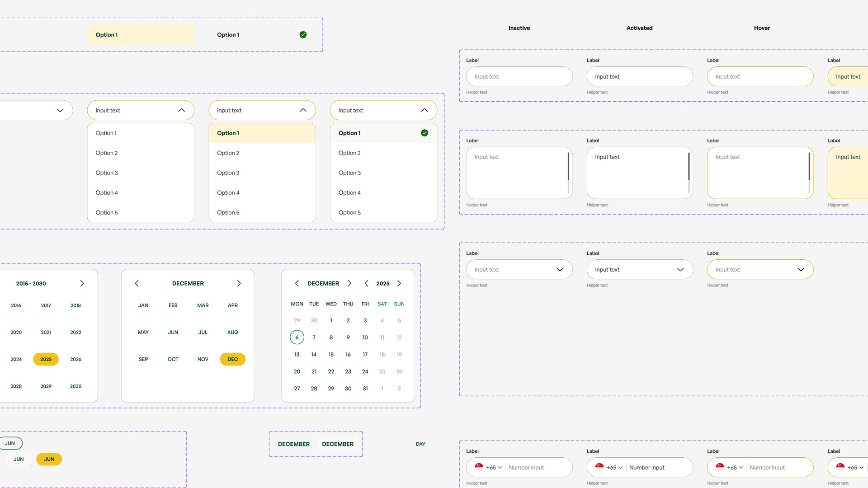The height and width of the screenshot is (488, 868).
Task: Click next year arrow beside 2025
Action: (399, 283)
